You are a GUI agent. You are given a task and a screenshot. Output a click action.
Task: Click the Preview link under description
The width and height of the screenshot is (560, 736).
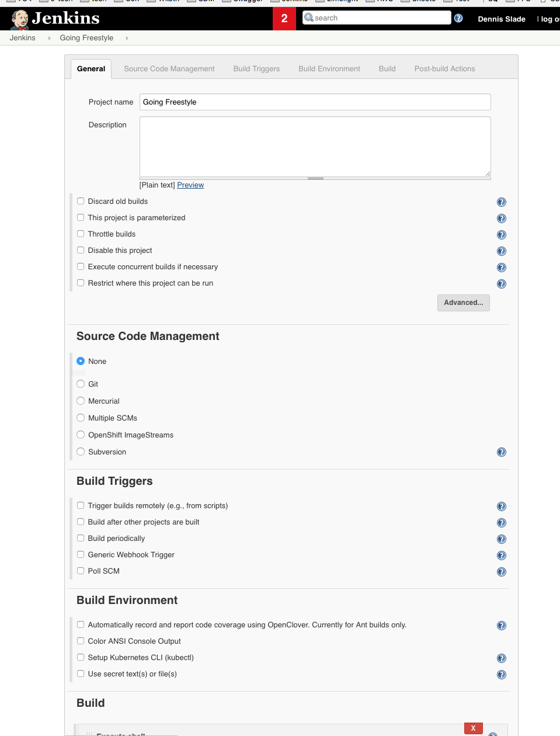coord(190,185)
